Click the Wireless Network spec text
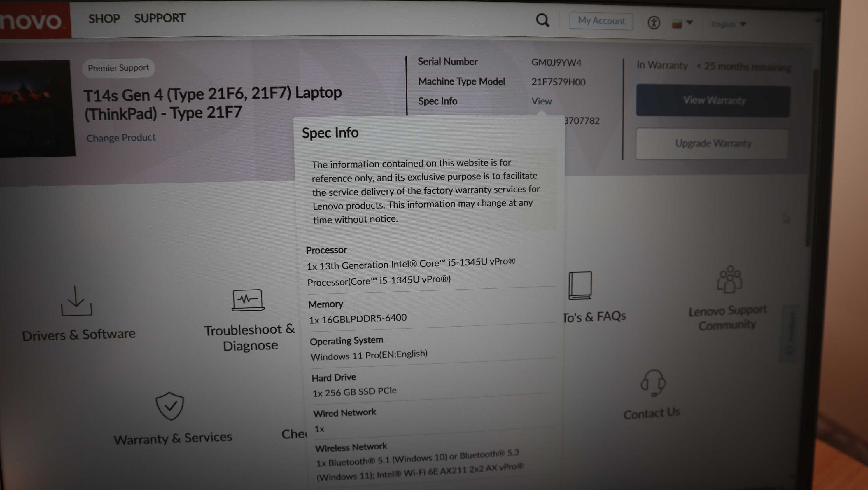The image size is (868, 490). coord(419,464)
